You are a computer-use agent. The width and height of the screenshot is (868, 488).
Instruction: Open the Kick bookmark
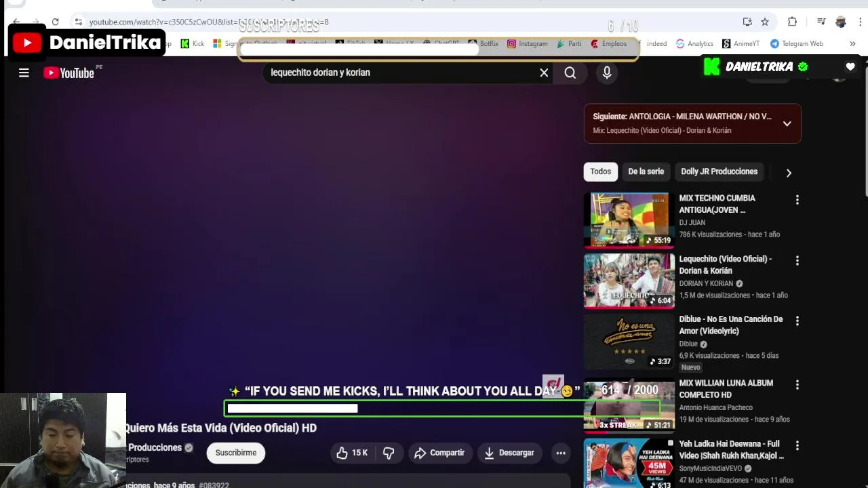pyautogui.click(x=192, y=43)
